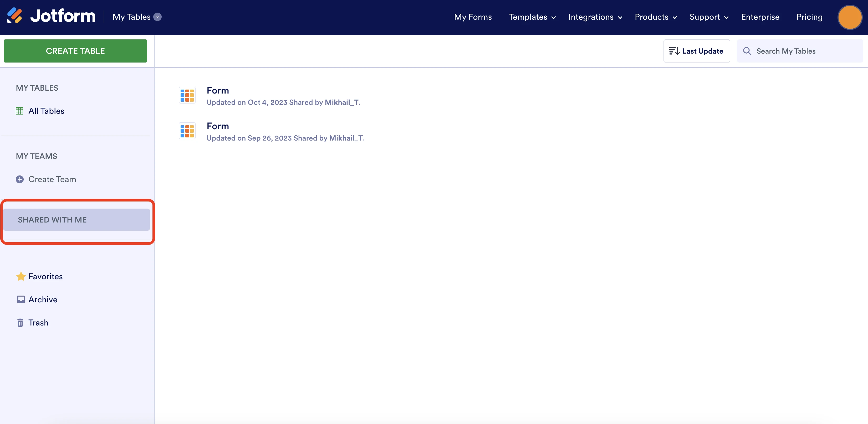
Task: Click the magnifier icon in search box
Action: [x=747, y=51]
